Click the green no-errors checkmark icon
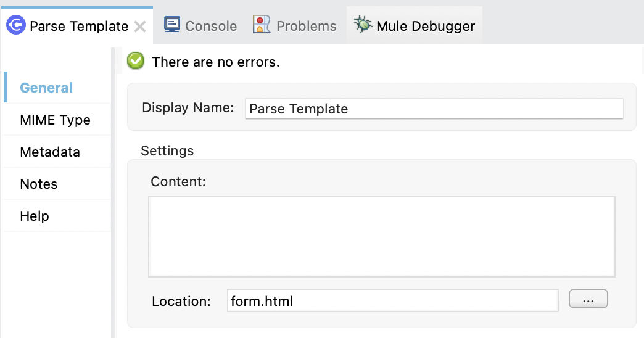644x338 pixels. (x=136, y=62)
